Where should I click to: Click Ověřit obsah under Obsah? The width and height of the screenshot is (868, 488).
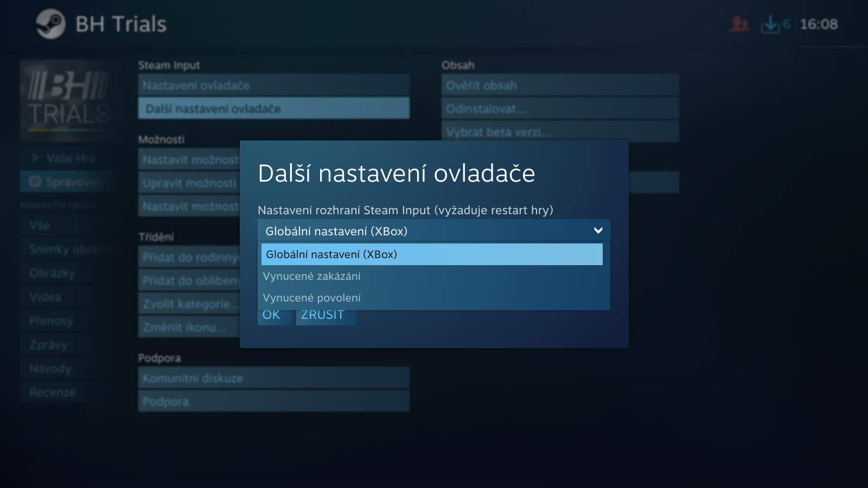pos(560,85)
